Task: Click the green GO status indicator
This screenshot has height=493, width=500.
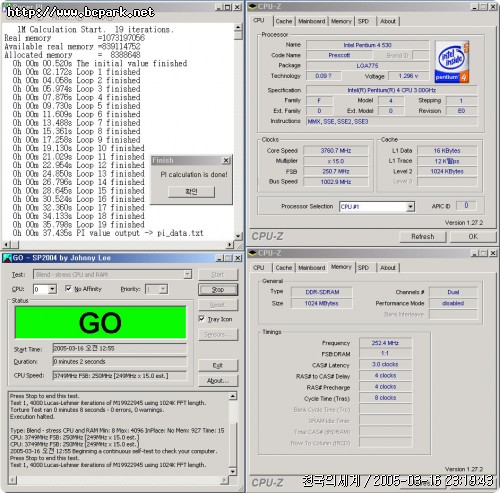Action: [100, 322]
